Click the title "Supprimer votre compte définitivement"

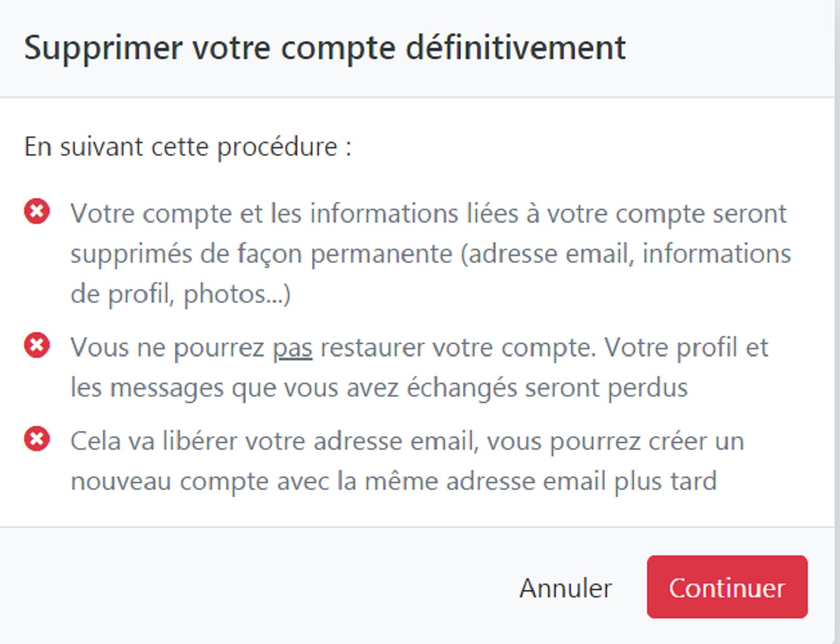[325, 48]
